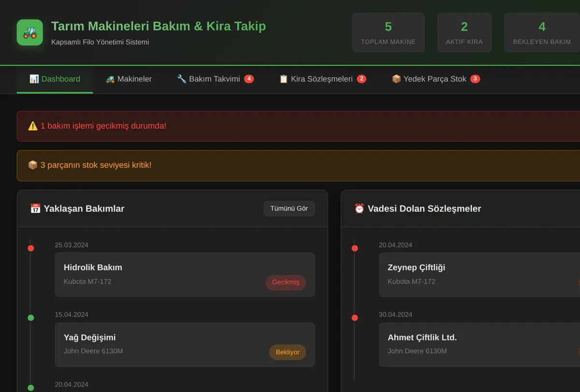This screenshot has height=392, width=580.
Task: Click the Tarım Makineleri Bakım & Kira Takip title
Action: (159, 26)
